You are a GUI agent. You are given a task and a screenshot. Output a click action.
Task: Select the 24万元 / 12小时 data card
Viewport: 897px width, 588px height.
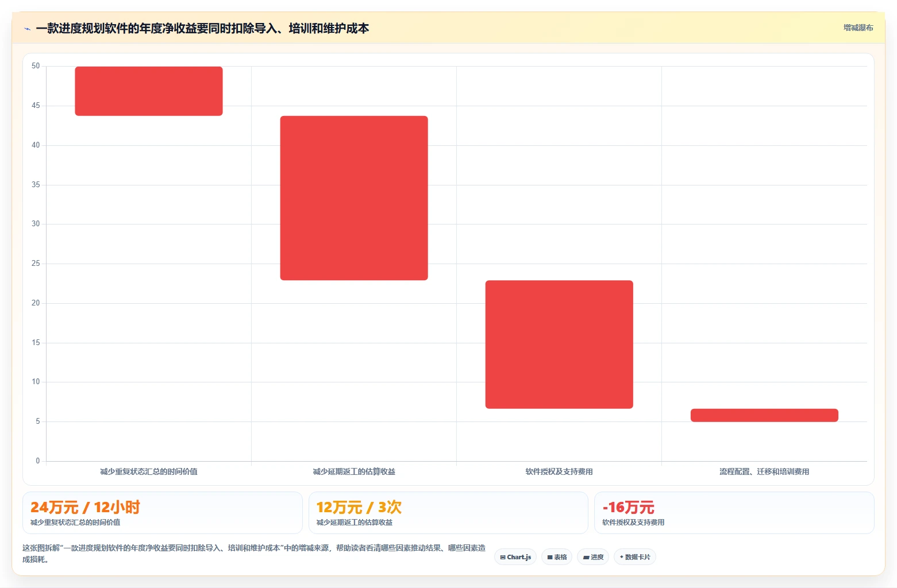(163, 513)
